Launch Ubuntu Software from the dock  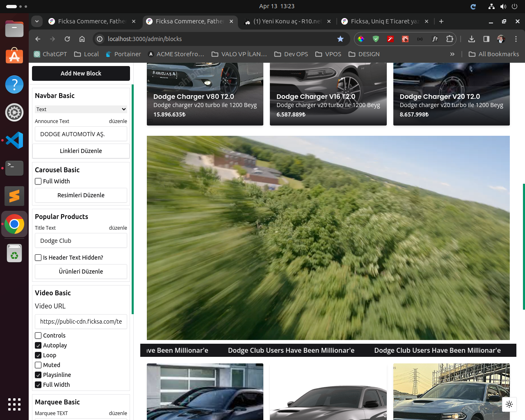point(14,57)
